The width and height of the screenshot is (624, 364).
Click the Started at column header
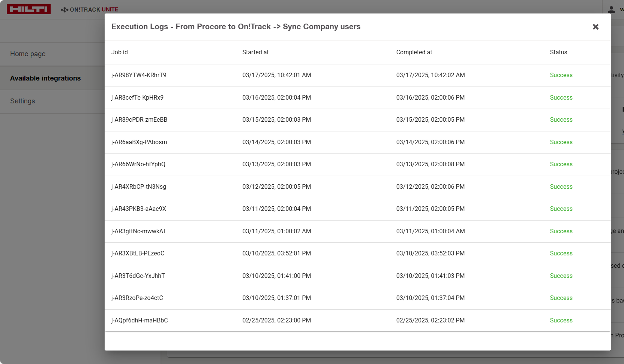point(255,52)
